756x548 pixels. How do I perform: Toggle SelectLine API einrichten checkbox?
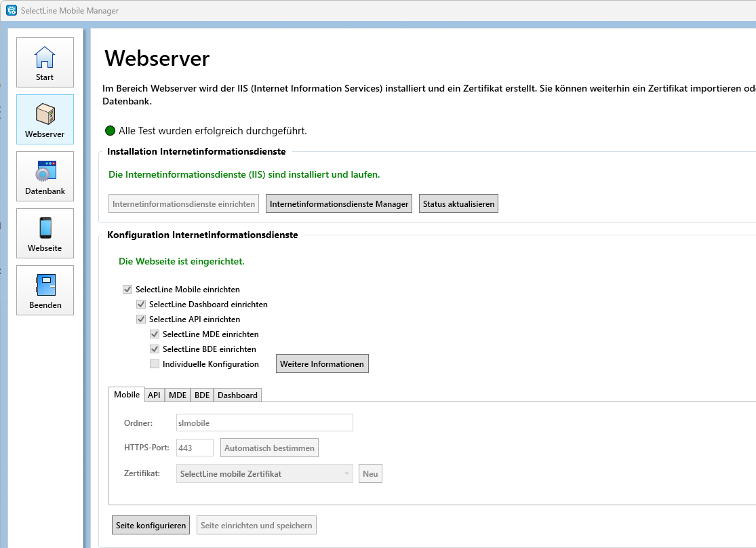(141, 319)
